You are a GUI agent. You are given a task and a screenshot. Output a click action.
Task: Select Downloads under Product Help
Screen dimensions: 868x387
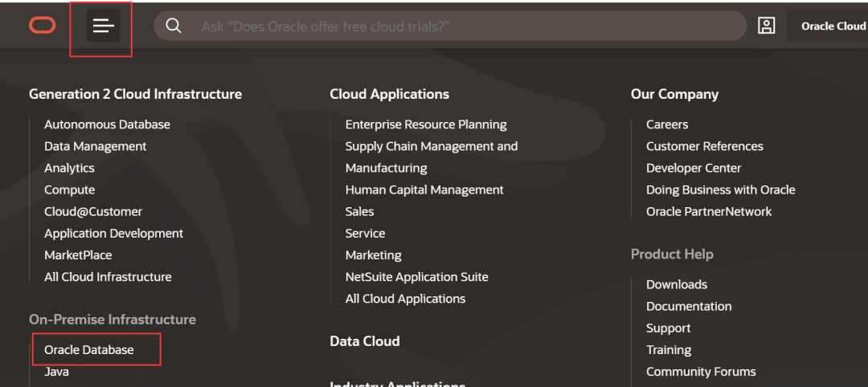[677, 284]
